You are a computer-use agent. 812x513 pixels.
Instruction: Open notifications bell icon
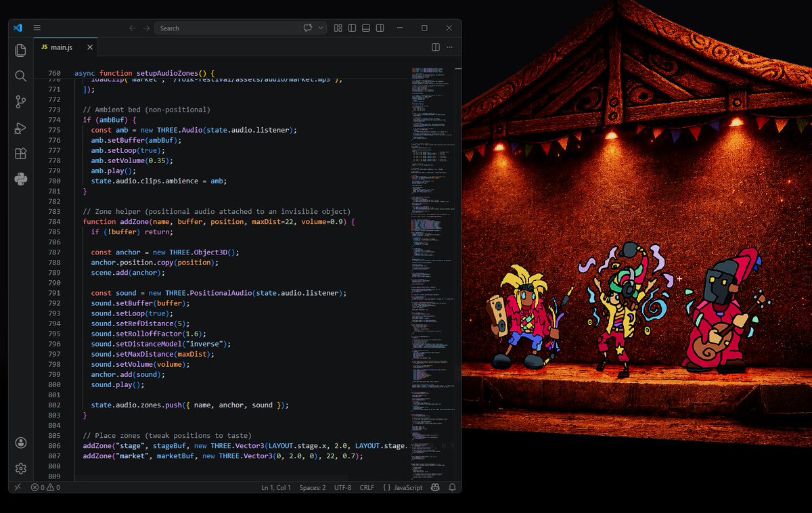coord(452,487)
